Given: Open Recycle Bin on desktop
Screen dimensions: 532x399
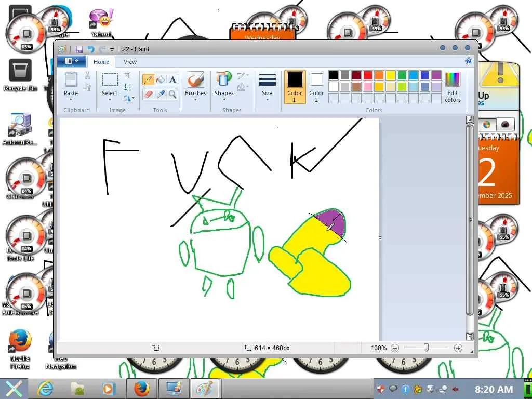Looking at the screenshot, I should click(x=20, y=75).
